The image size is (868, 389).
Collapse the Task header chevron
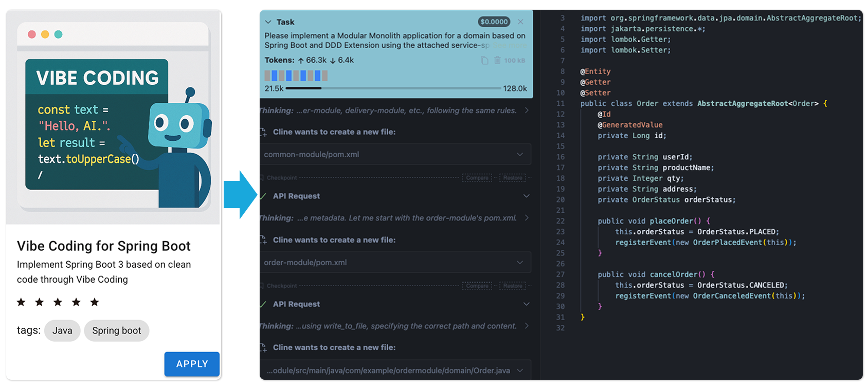(x=268, y=22)
